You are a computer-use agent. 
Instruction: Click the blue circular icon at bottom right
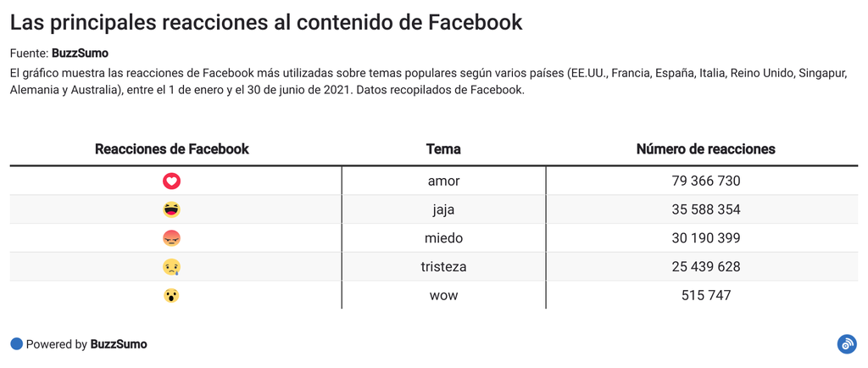(x=846, y=343)
